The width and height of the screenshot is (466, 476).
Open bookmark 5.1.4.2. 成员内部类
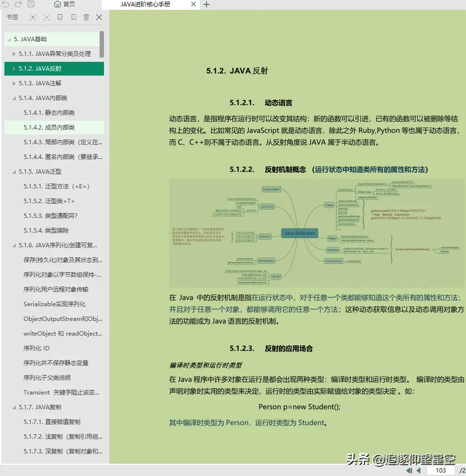(49, 128)
